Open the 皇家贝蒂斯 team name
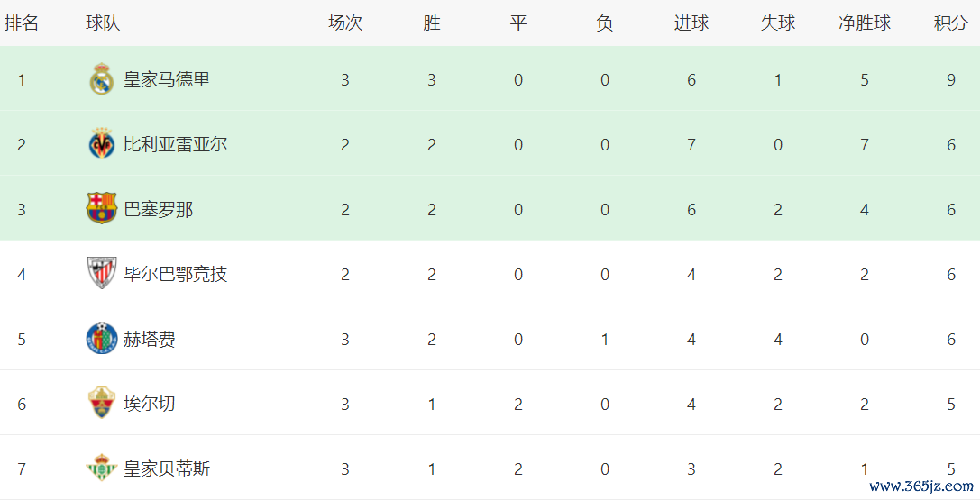980x500 pixels. [167, 468]
